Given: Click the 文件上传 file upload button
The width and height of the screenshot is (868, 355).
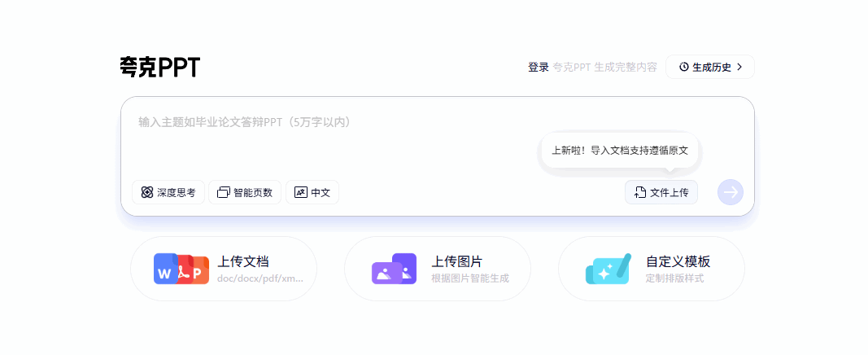Looking at the screenshot, I should [661, 192].
